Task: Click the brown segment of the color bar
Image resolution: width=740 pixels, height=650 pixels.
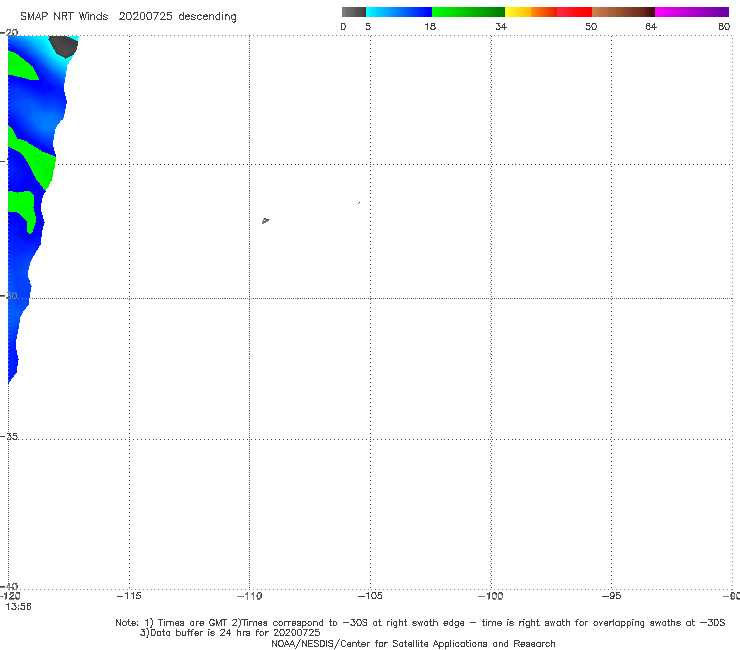Action: 623,12
